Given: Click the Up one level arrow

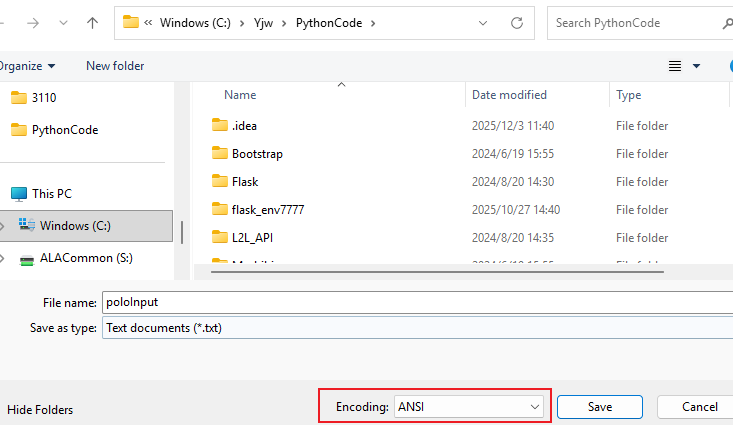Looking at the screenshot, I should [x=92, y=22].
